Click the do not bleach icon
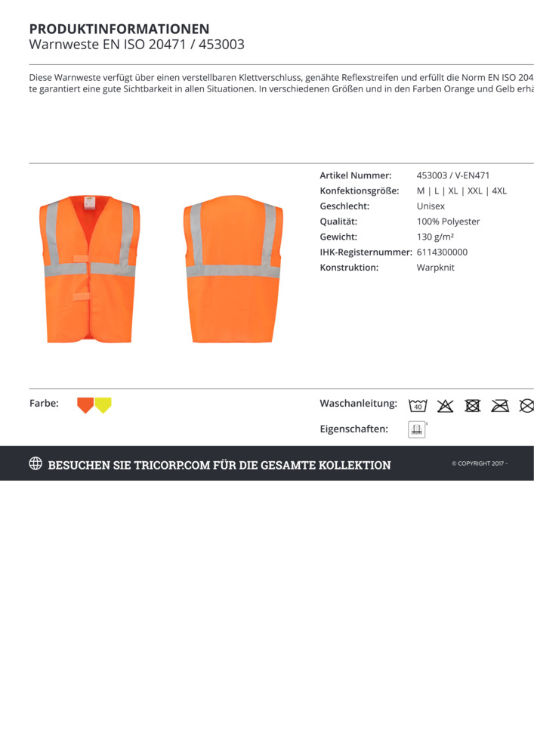The height and width of the screenshot is (756, 534). pos(446,406)
